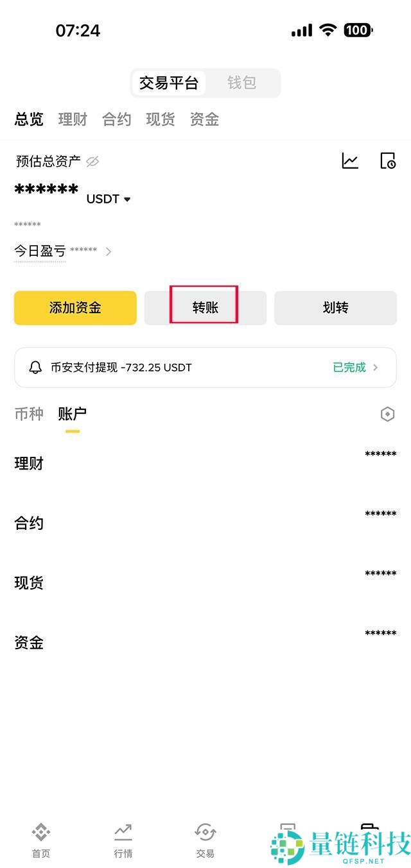Open the 现货 overview tab

point(160,119)
